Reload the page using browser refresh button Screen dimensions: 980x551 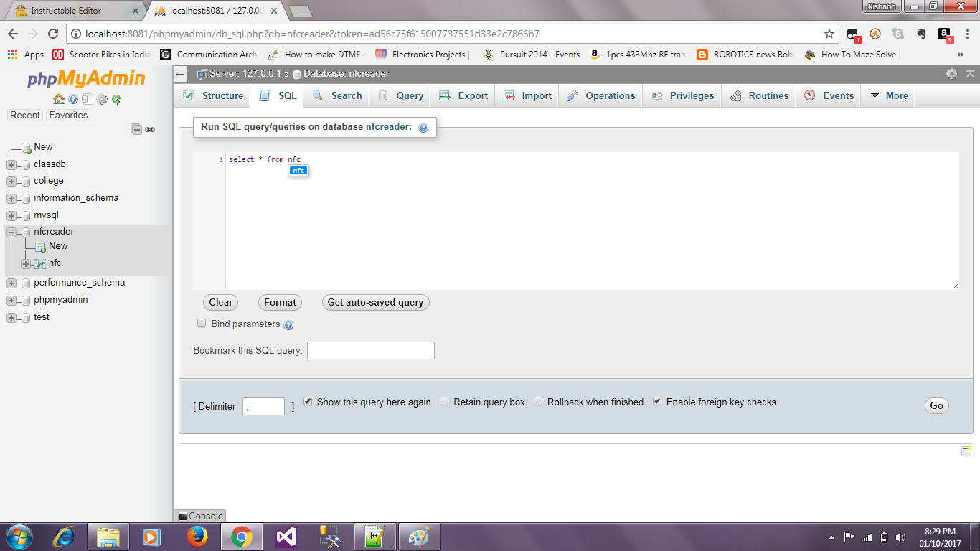[x=52, y=34]
